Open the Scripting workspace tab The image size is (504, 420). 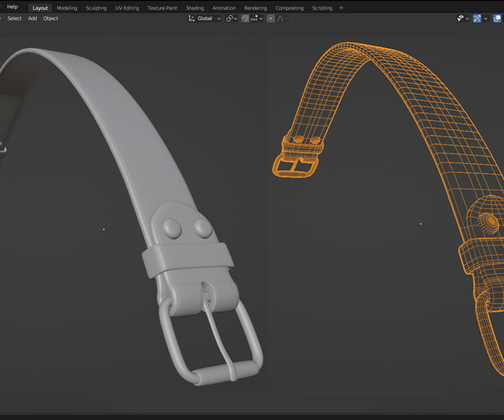322,8
